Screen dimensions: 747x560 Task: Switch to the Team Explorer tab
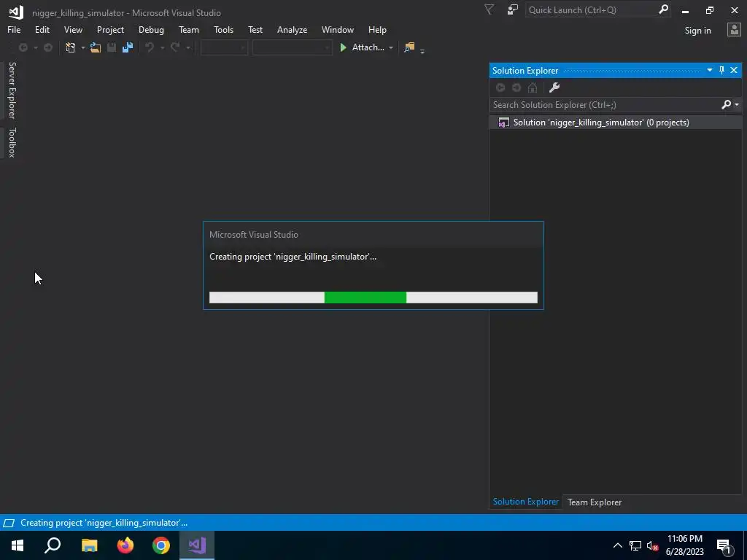pos(595,502)
